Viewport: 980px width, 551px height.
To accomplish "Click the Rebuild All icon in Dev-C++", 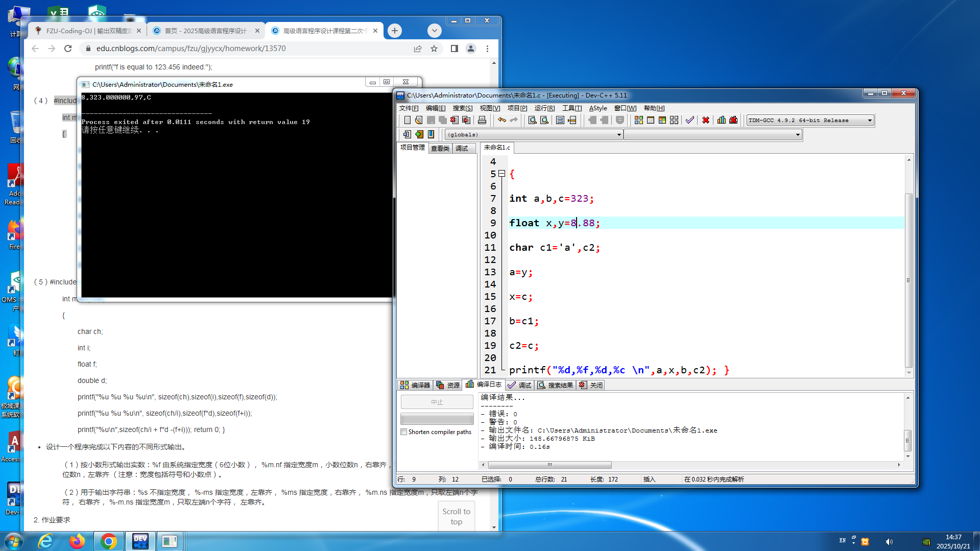I will pyautogui.click(x=674, y=120).
